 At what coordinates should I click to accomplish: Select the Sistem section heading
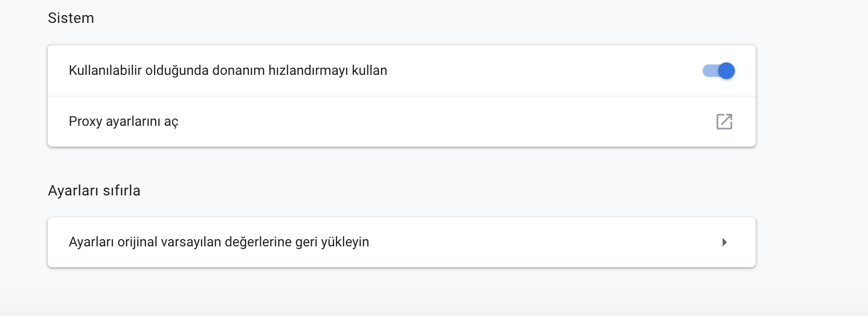tap(71, 17)
